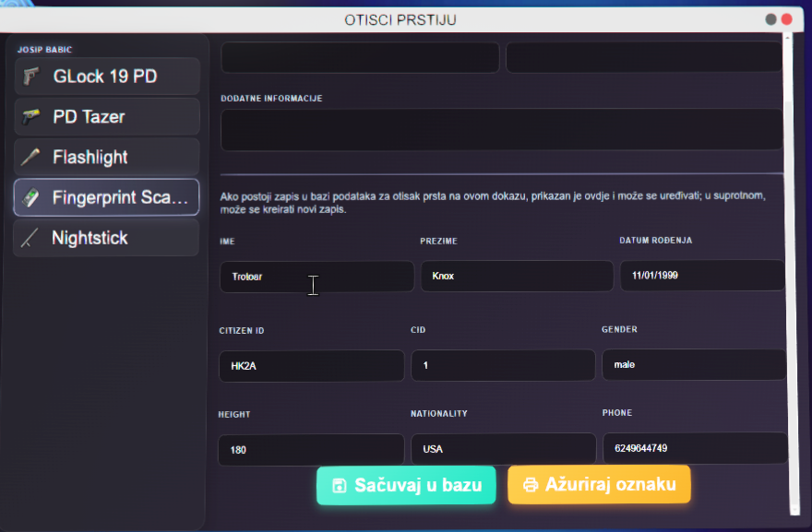Click the grey window button next to close
812x532 pixels.
770,19
